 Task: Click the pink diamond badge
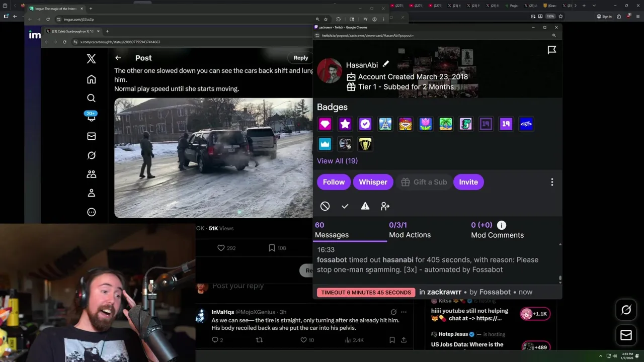pos(325,124)
